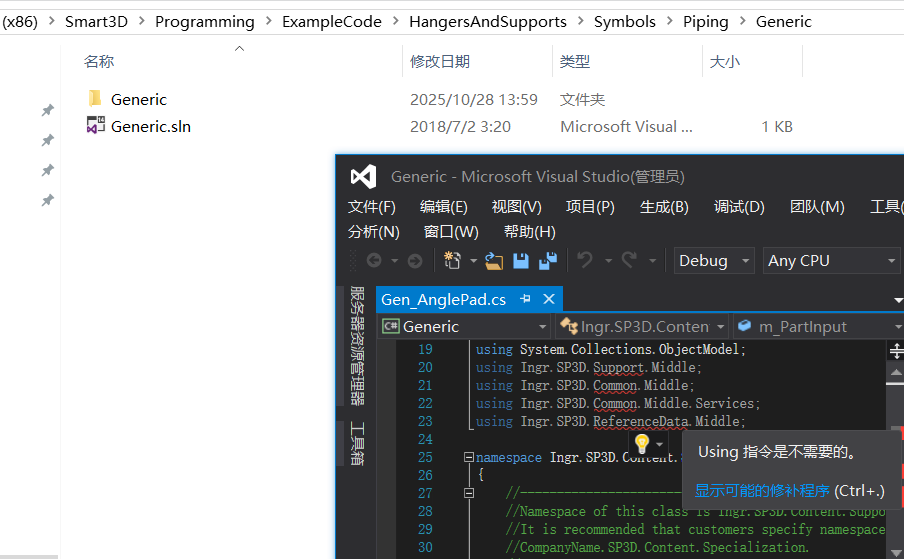The image size is (904, 559).
Task: Sort by 大小 column header
Action: (725, 62)
